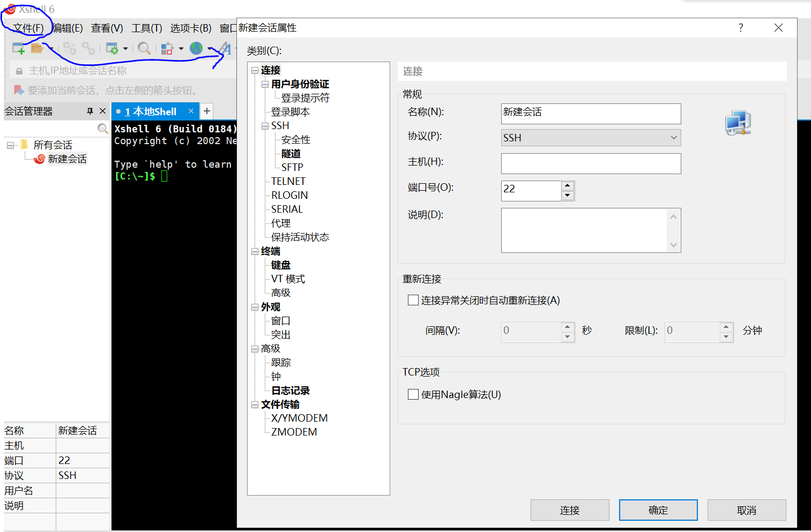Open the 协议 SSH dropdown
The width and height of the screenshot is (811, 532).
click(x=673, y=138)
